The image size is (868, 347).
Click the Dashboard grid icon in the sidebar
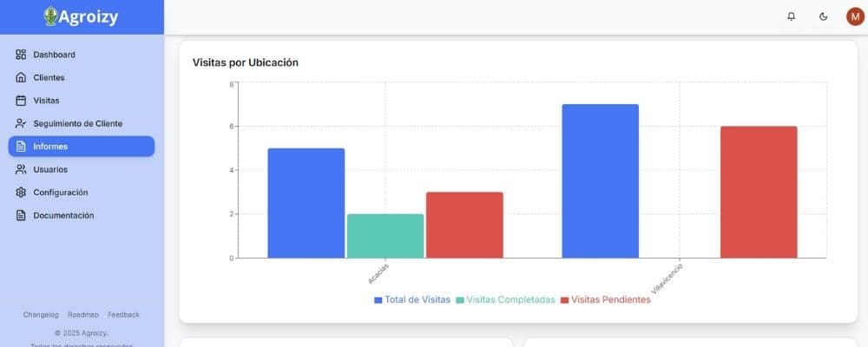(x=21, y=55)
